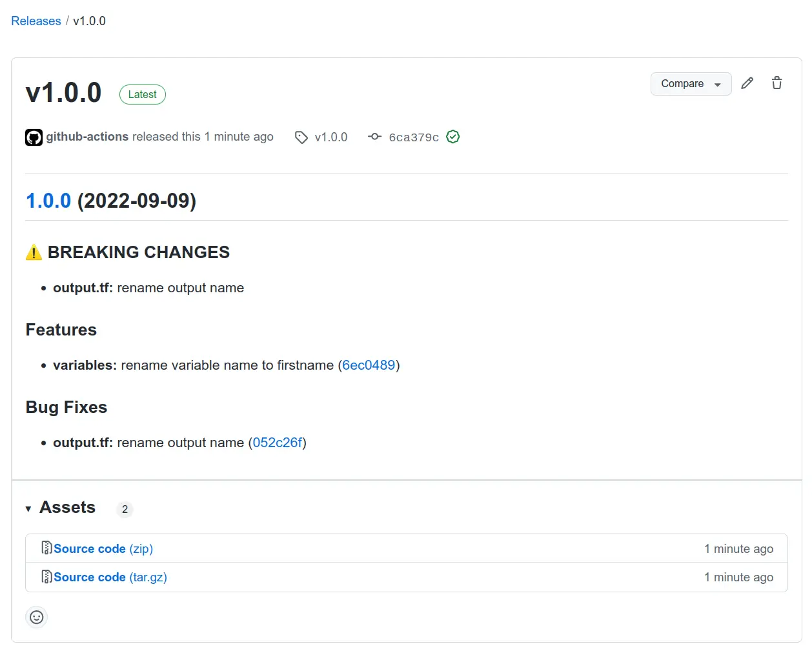Viewport: 812px width, 651px height.
Task: Open the Compare dropdown
Action: point(682,84)
